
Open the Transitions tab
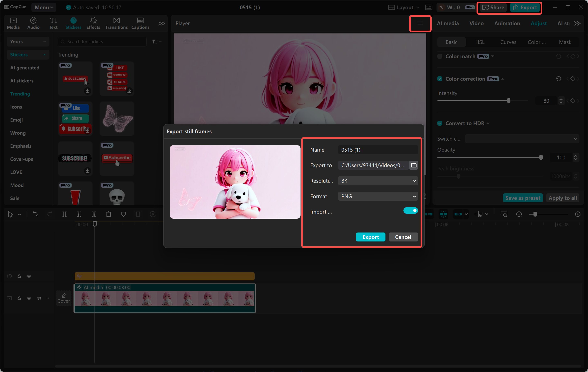pyautogui.click(x=116, y=23)
